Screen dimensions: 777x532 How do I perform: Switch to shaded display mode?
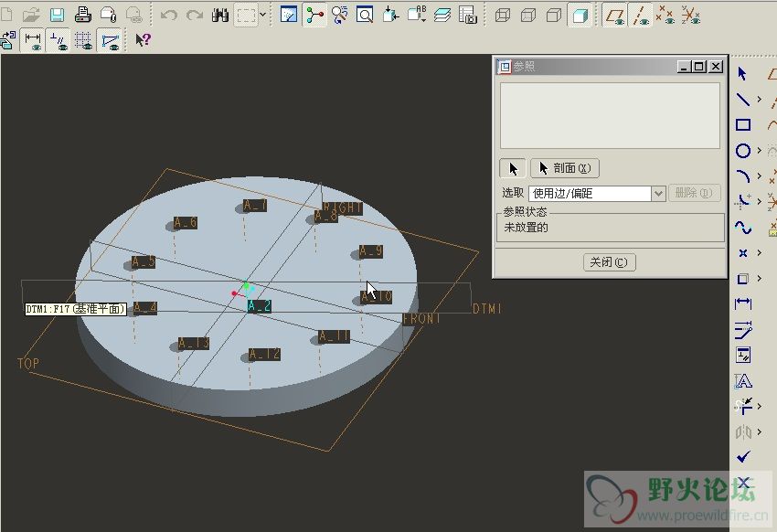(x=580, y=15)
